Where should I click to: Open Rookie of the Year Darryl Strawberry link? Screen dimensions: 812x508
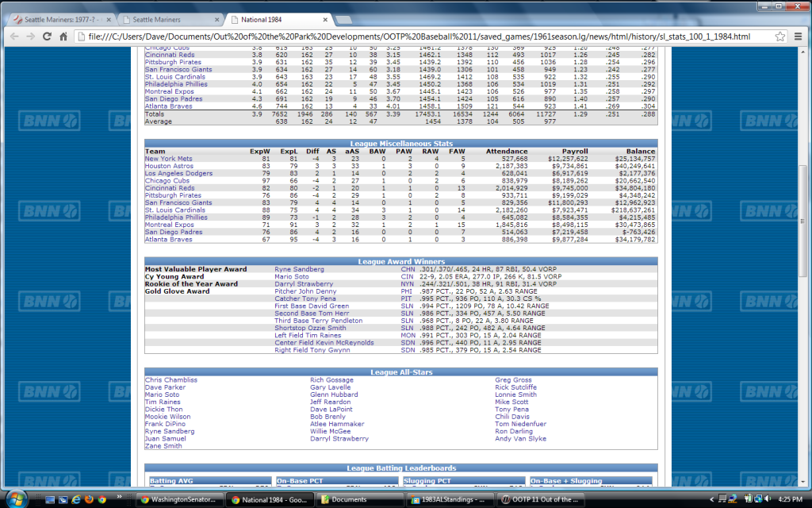coord(304,284)
